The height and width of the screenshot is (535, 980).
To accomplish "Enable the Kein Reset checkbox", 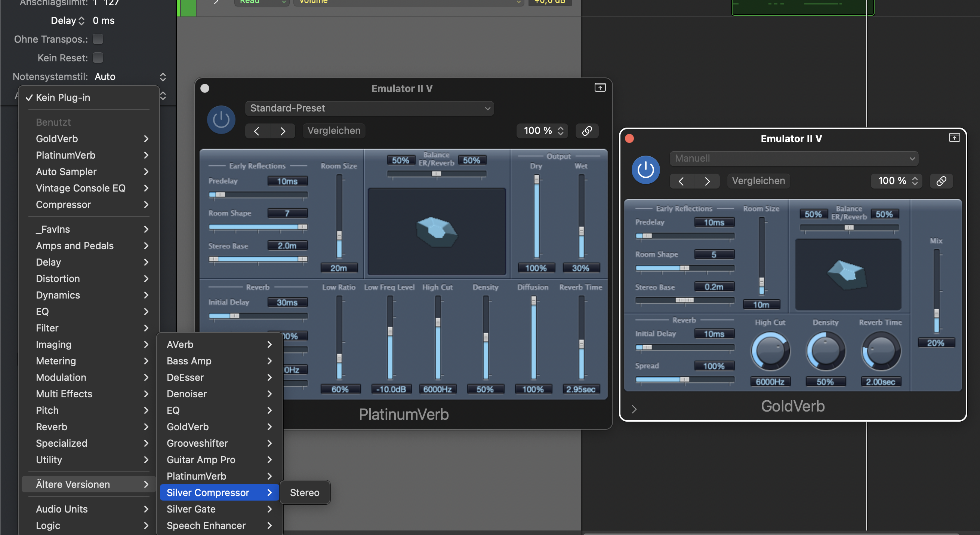I will [98, 58].
